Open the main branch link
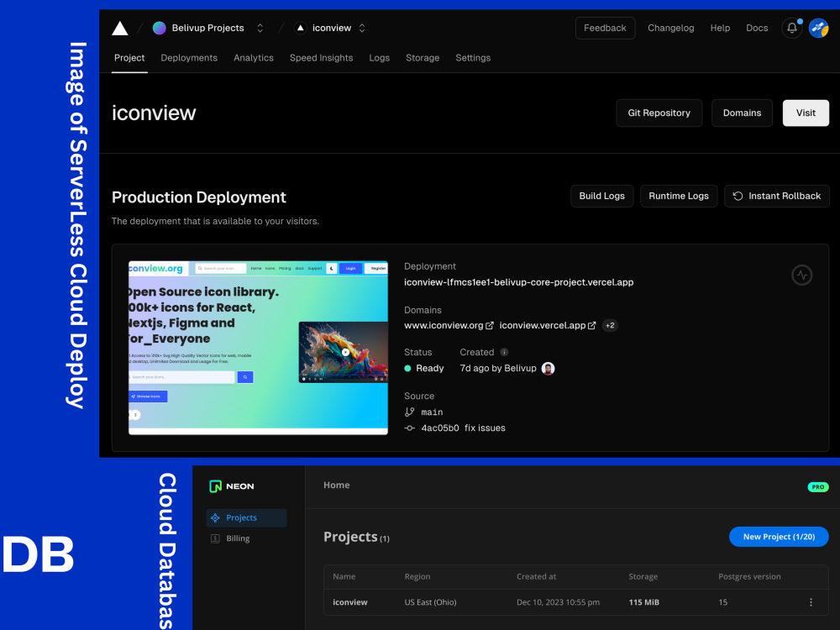This screenshot has width=840, height=630. [432, 412]
